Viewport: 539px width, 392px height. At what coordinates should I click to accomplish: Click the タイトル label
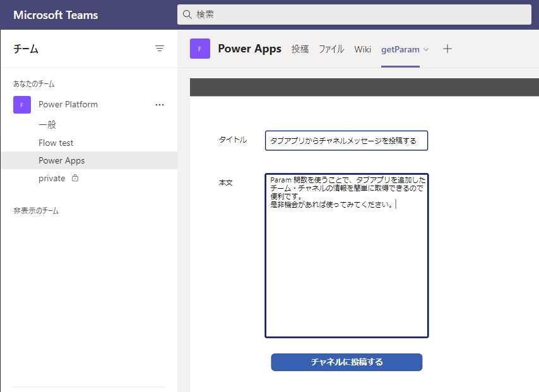pyautogui.click(x=233, y=140)
